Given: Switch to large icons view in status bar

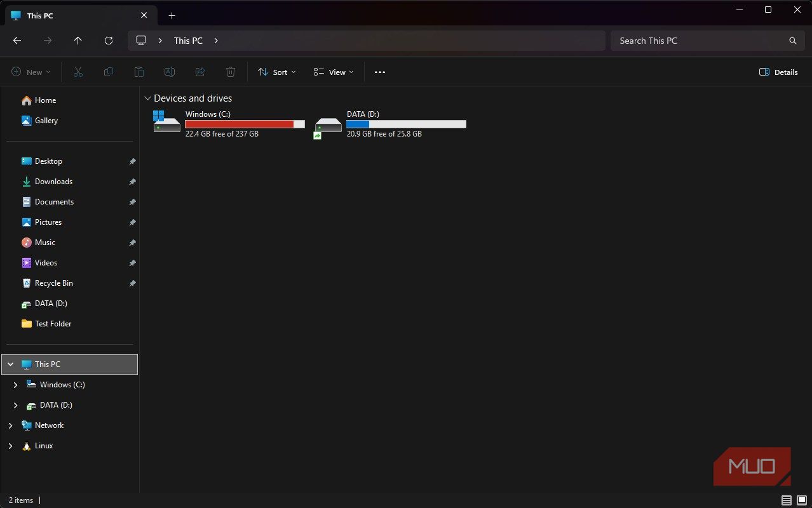Looking at the screenshot, I should pos(802,500).
